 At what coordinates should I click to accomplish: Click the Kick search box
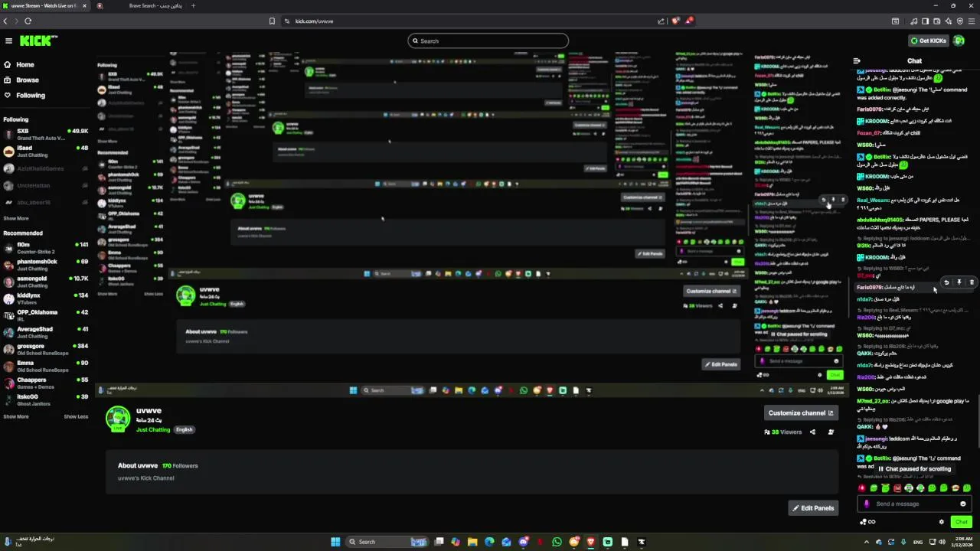(488, 41)
